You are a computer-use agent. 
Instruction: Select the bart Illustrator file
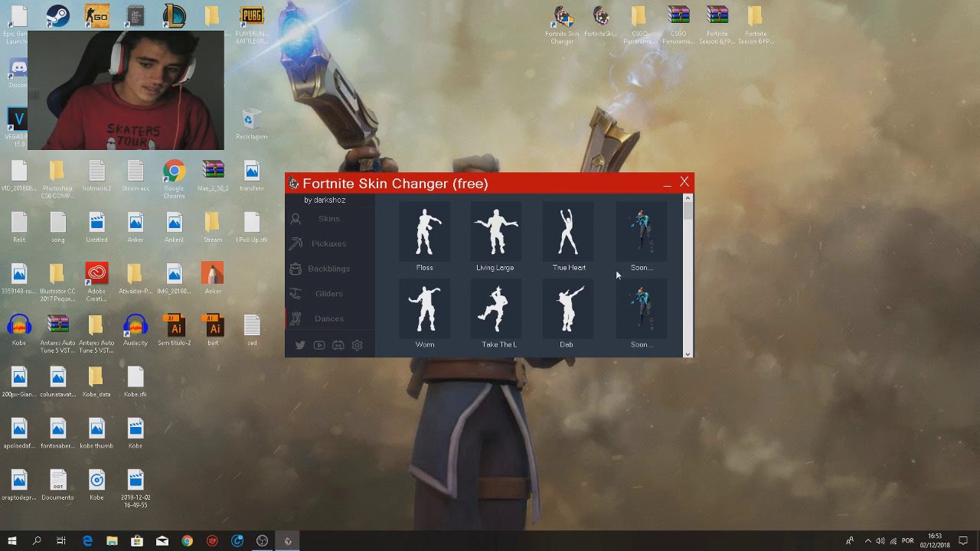coord(213,330)
